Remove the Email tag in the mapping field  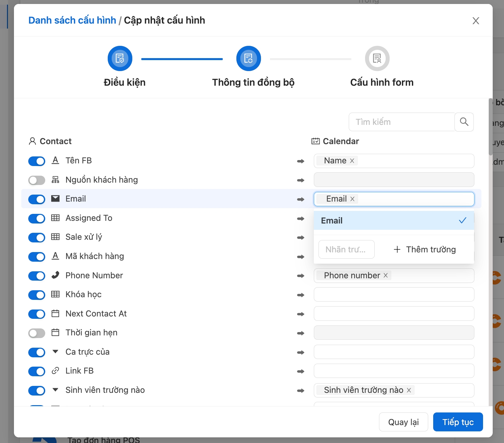coord(352,199)
